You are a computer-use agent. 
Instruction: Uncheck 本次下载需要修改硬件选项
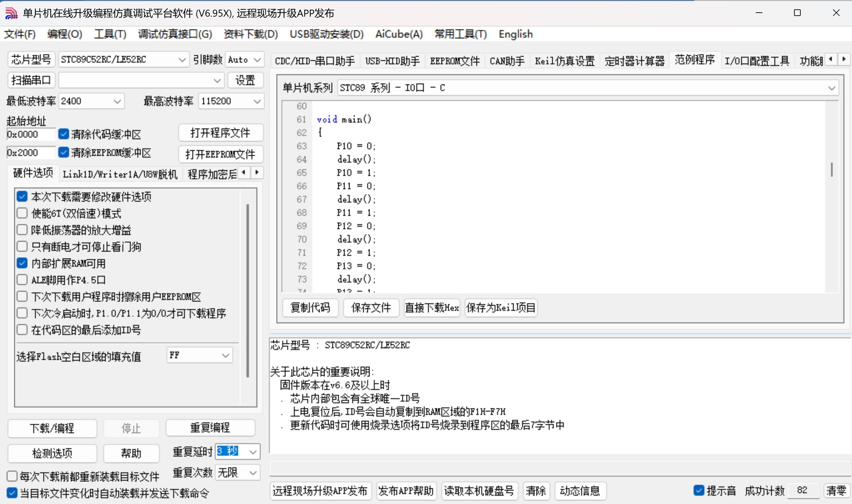[x=22, y=196]
